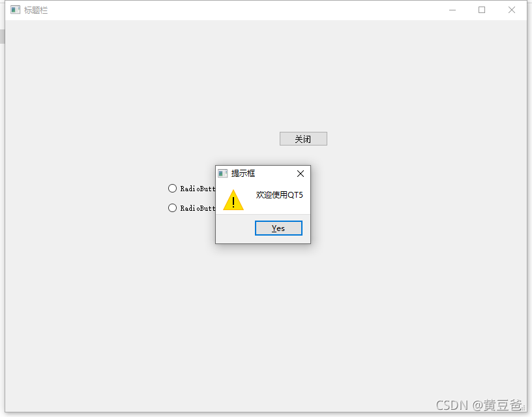This screenshot has height=417, width=532.
Task: Click the first RadioButton's text label
Action: 198,189
